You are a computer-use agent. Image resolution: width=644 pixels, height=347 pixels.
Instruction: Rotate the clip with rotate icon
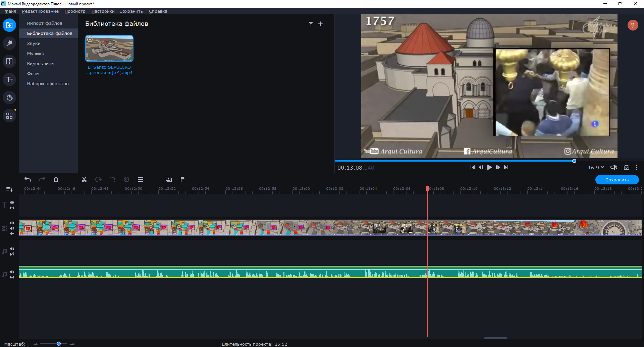point(98,179)
